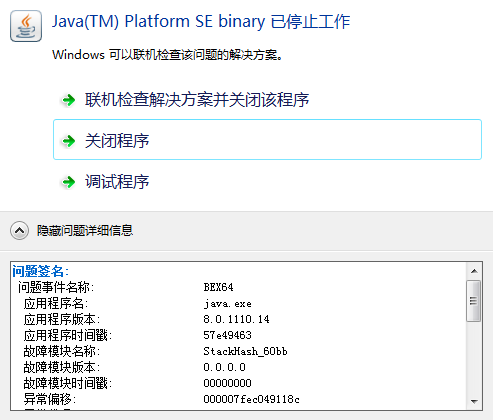Select the BEX64 event name value

coord(218,287)
